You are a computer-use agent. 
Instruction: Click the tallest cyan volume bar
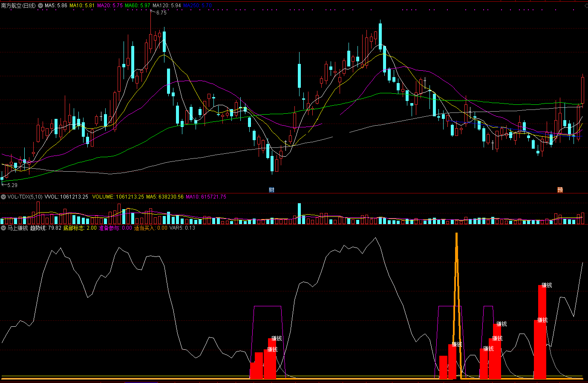pos(299,213)
